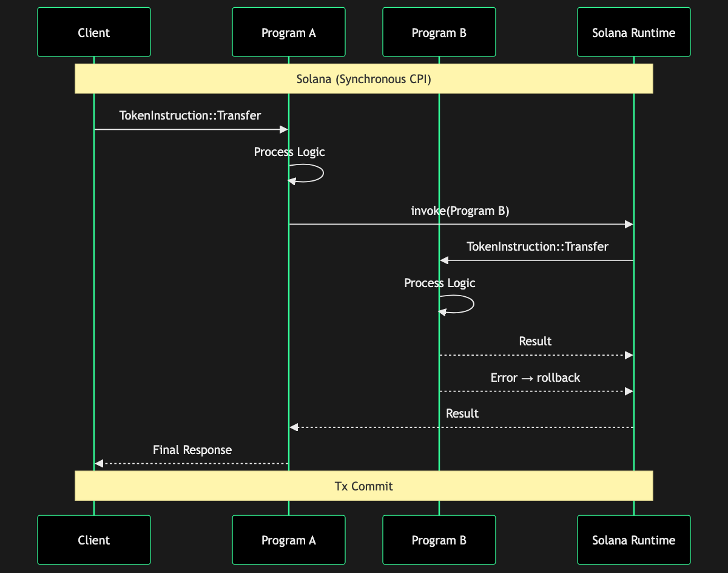The width and height of the screenshot is (728, 573).
Task: Select the Solana Runtime box in the footer row
Action: (634, 540)
